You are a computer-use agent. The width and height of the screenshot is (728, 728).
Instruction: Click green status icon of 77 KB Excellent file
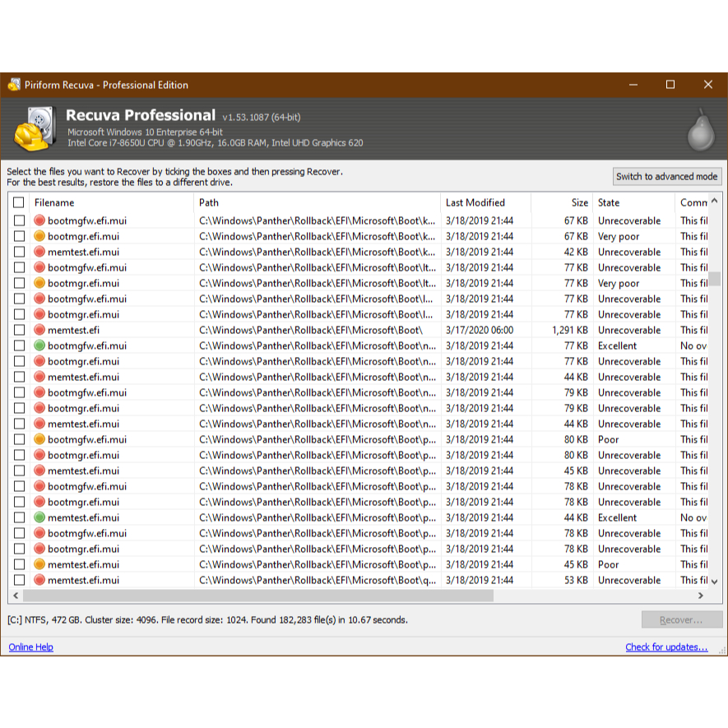click(x=39, y=345)
